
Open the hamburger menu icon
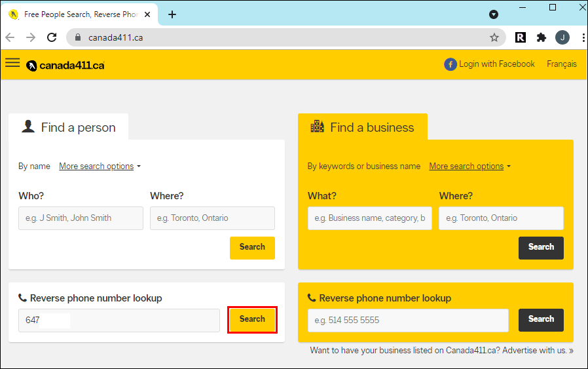click(12, 63)
